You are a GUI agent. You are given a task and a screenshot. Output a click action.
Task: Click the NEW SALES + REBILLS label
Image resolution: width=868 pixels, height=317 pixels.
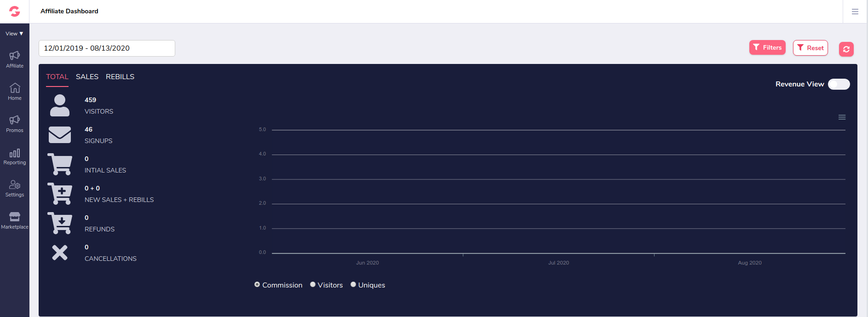pyautogui.click(x=119, y=200)
